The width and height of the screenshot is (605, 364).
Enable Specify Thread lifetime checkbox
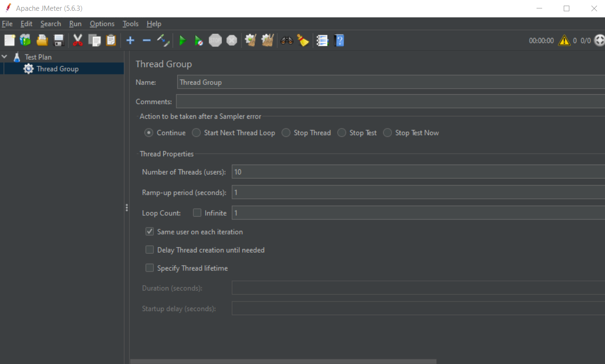150,268
